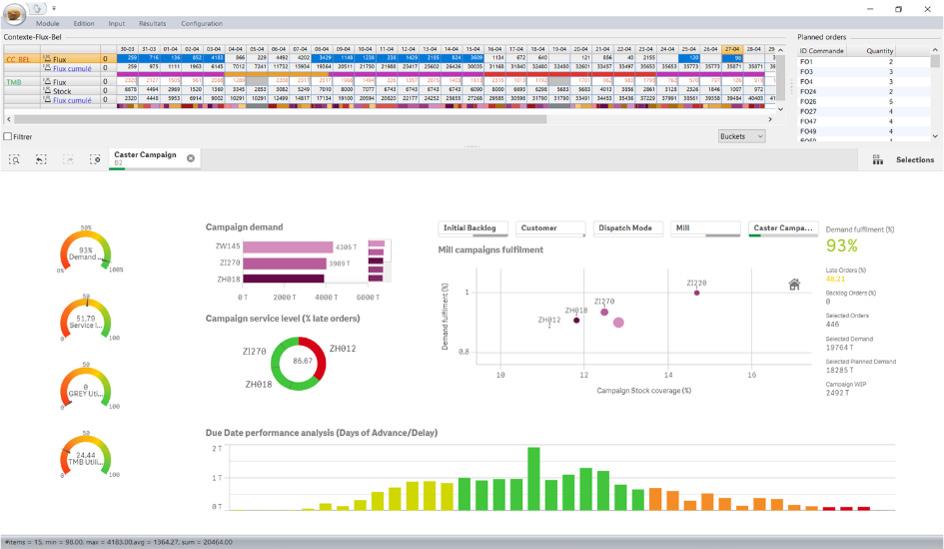Click Planned orders scroll up arrow
This screenshot has width=944, height=549.
tap(935, 50)
